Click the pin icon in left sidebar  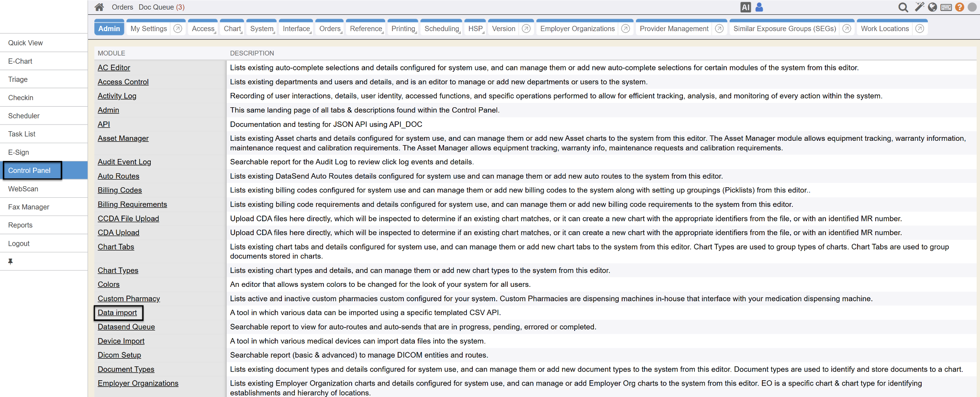pyautogui.click(x=11, y=261)
